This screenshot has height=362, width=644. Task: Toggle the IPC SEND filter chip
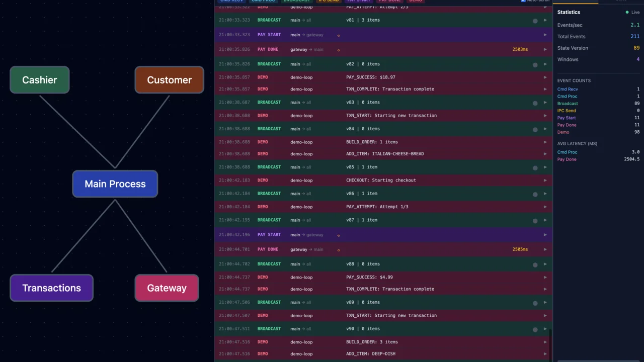coord(328,1)
